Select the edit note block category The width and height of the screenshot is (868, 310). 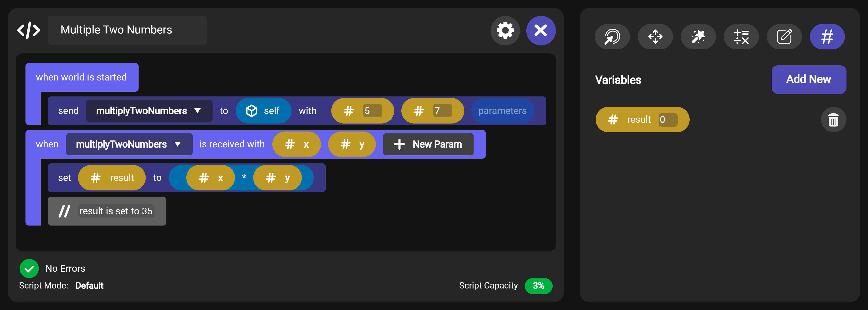pyautogui.click(x=784, y=37)
